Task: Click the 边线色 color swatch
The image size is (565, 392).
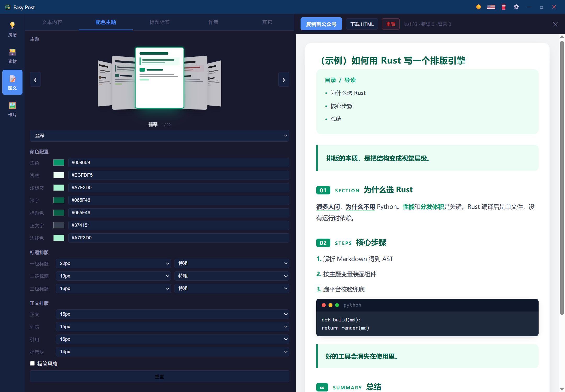Action: click(x=59, y=238)
